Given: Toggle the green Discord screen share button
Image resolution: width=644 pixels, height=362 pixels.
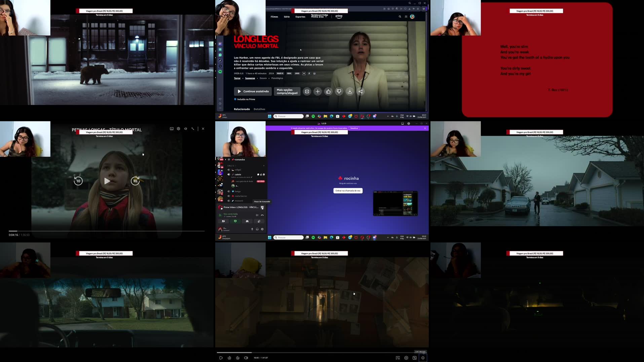Looking at the screenshot, I should [x=235, y=221].
